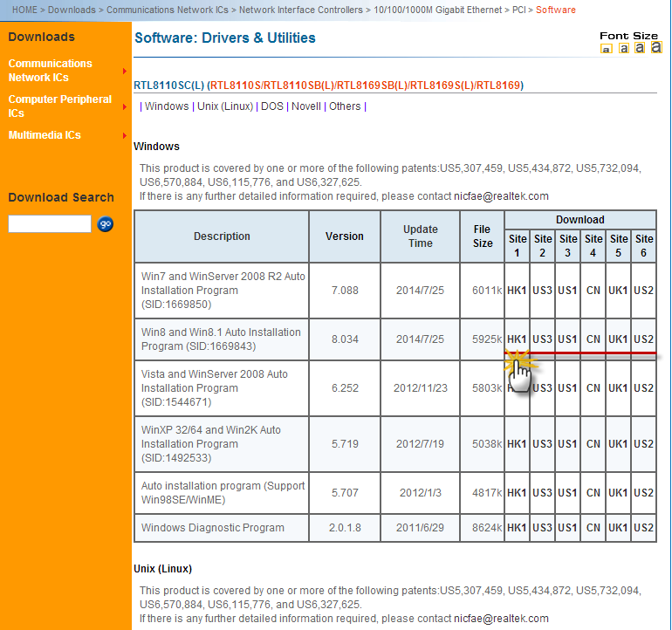
Task: Download Vista driver from UK1 site
Action: pyautogui.click(x=618, y=388)
